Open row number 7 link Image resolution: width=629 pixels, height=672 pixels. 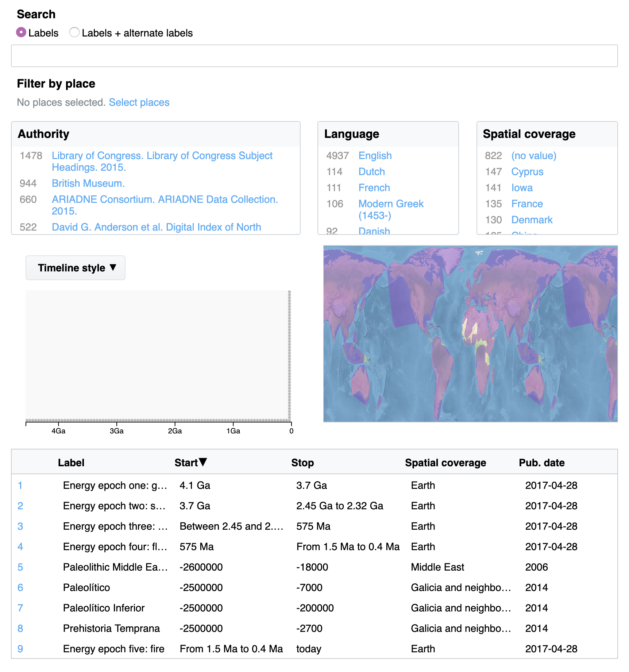tap(20, 608)
